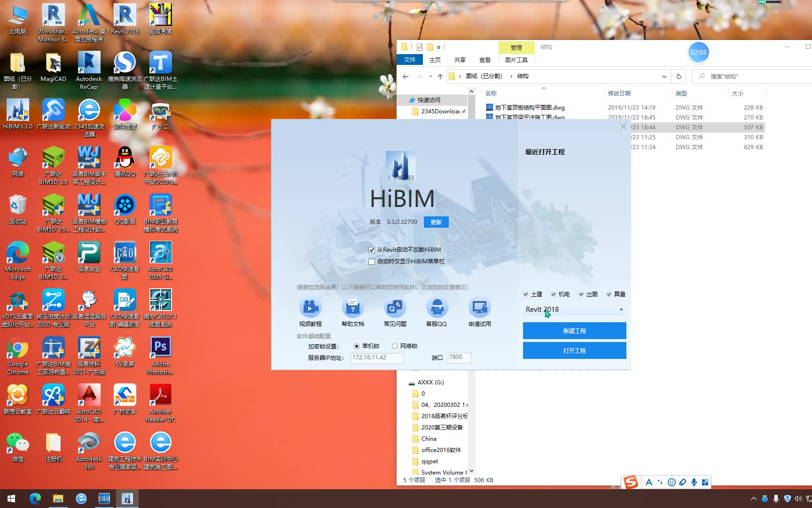
Task: Open Adobe Photoshop desktop shortcut
Action: 160,356
